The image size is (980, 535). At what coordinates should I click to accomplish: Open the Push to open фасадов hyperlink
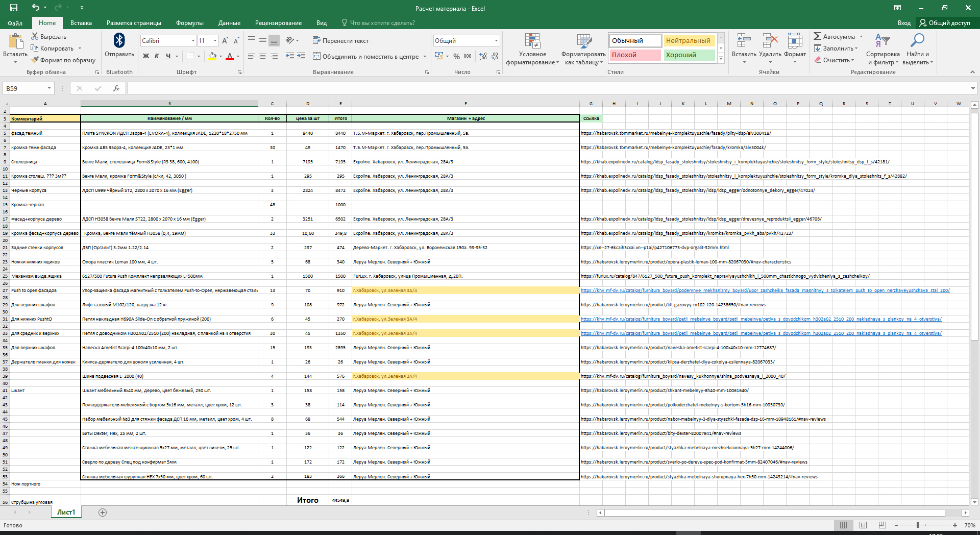click(765, 290)
